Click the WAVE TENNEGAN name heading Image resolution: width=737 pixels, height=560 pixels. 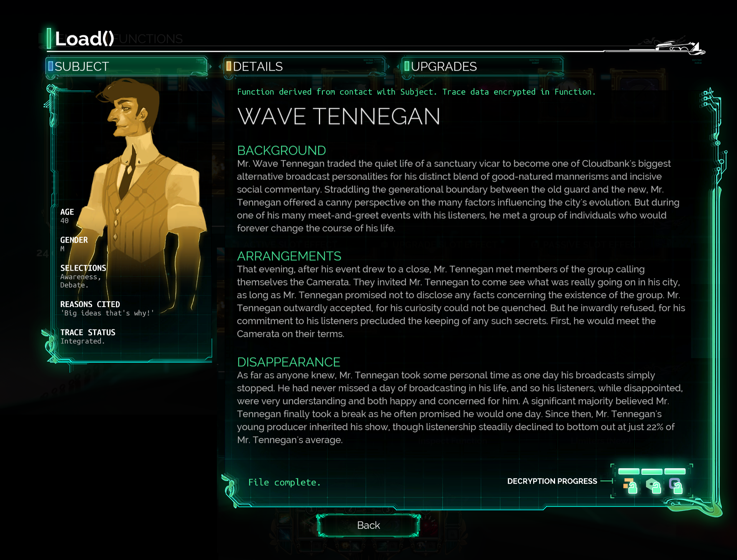339,116
